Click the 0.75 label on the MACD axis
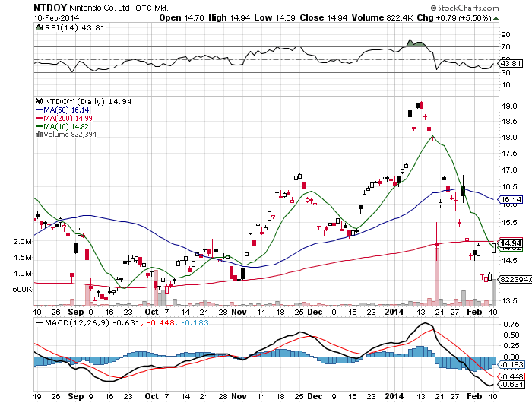Image resolution: width=532 pixels, height=403 pixels. pos(511,325)
